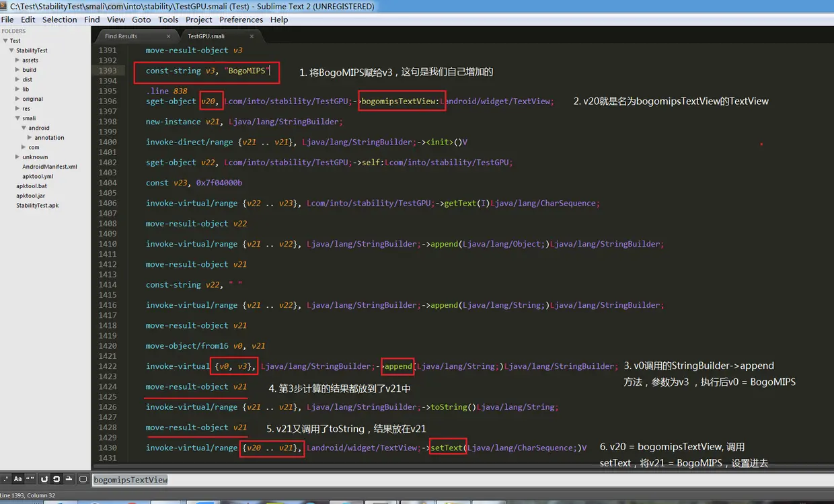Click the FOLDERS sidebar heading
This screenshot has width=834, height=504.
coord(13,32)
